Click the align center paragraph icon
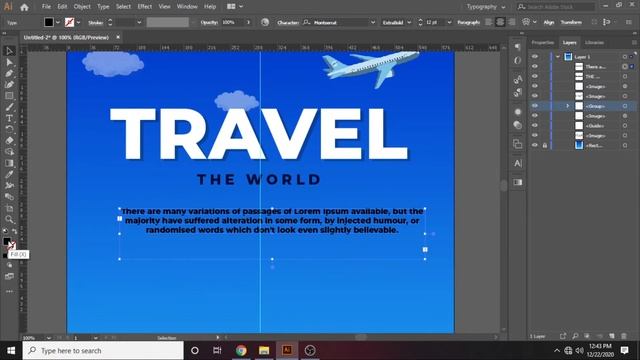 pyautogui.click(x=500, y=22)
